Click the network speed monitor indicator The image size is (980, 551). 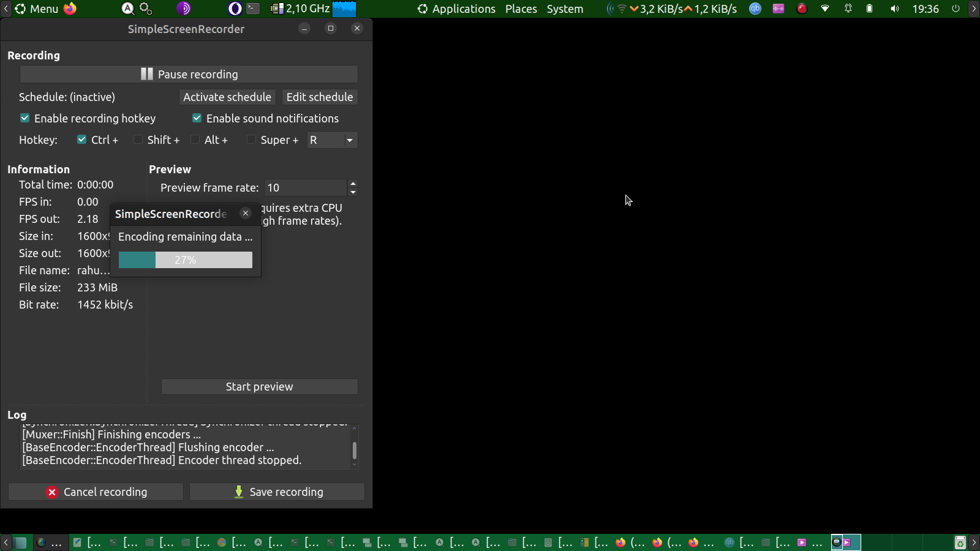(672, 9)
